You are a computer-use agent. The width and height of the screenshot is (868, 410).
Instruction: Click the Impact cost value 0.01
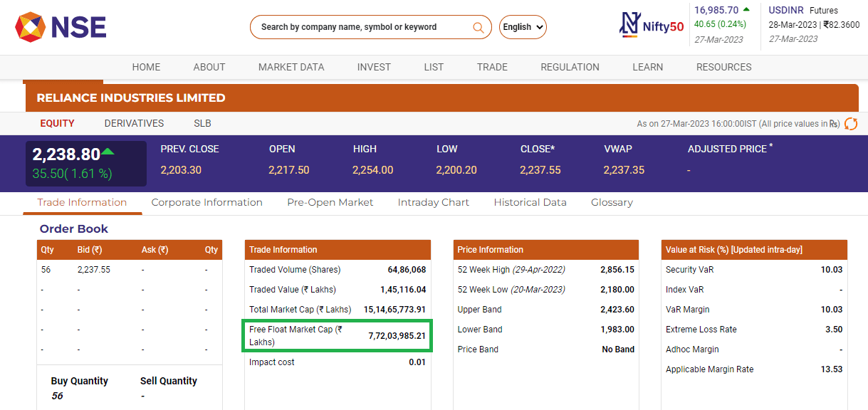[x=417, y=362]
